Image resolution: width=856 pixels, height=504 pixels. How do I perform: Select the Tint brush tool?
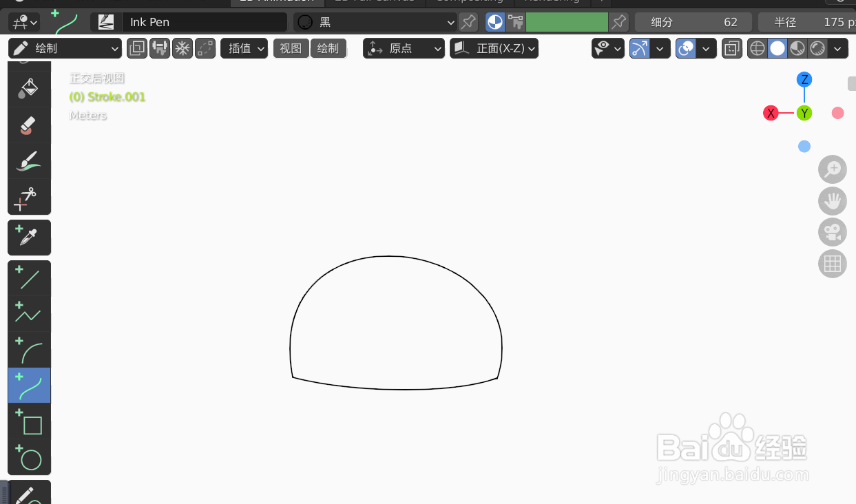tap(29, 161)
